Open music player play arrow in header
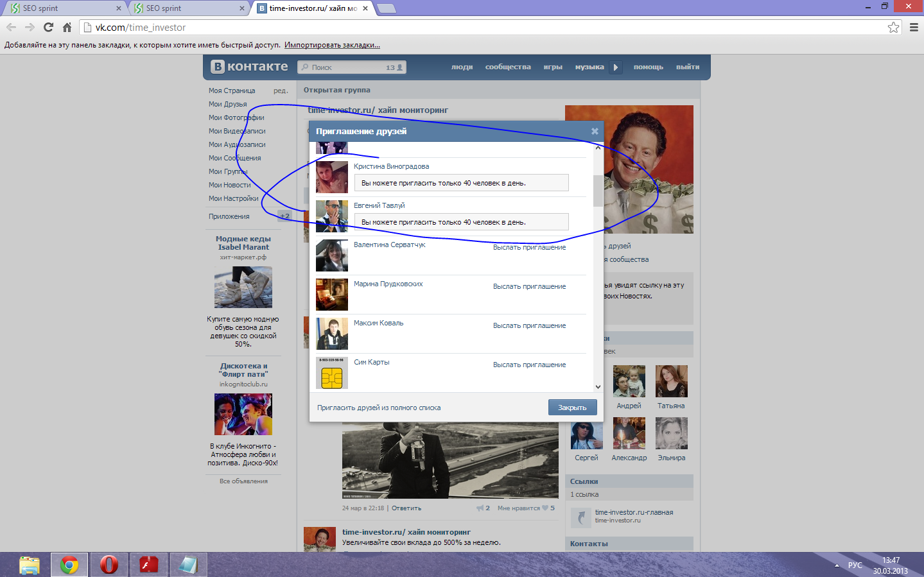Viewport: 924px width, 577px height. click(x=616, y=67)
